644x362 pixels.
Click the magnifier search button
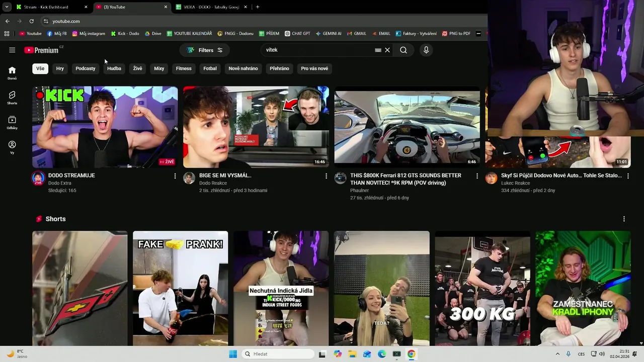(404, 50)
